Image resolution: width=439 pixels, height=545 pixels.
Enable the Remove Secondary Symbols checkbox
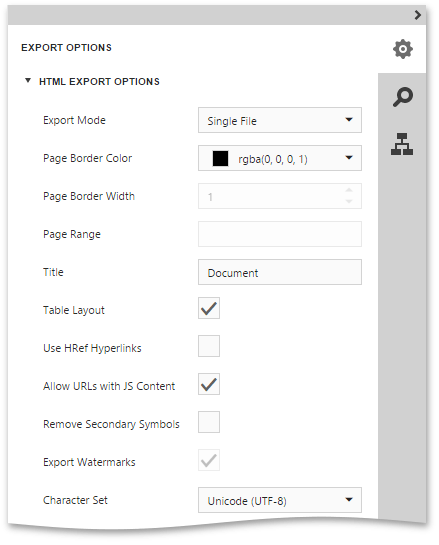point(209,422)
